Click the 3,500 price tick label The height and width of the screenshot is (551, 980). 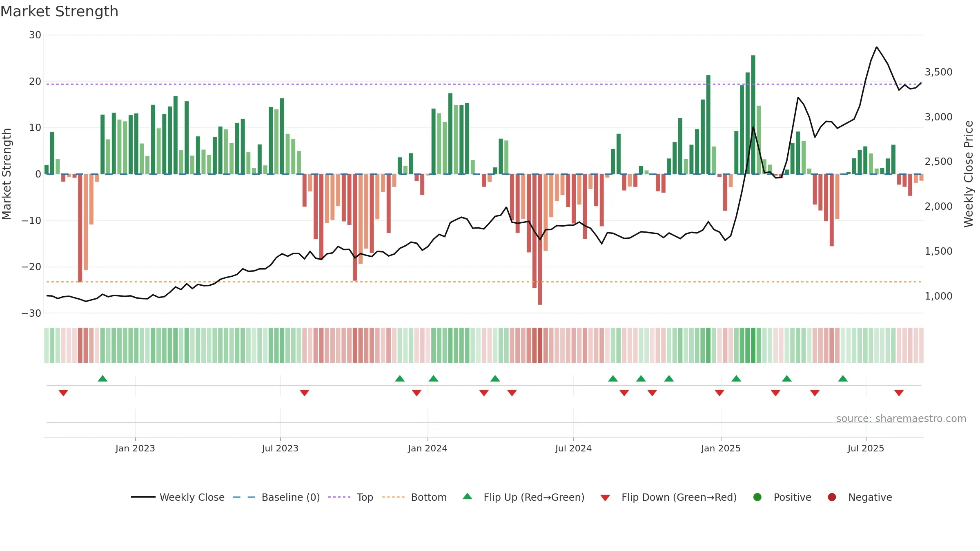[938, 72]
